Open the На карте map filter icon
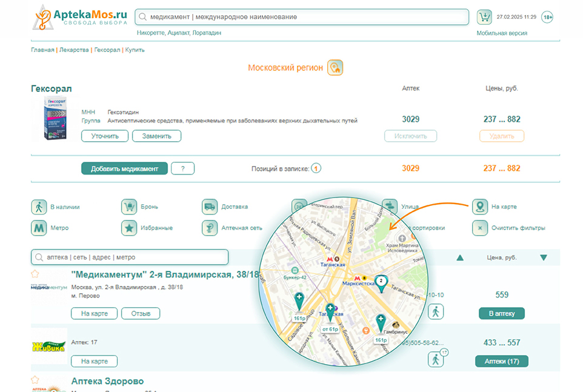Viewport: 583px width, 392px height. (x=480, y=207)
